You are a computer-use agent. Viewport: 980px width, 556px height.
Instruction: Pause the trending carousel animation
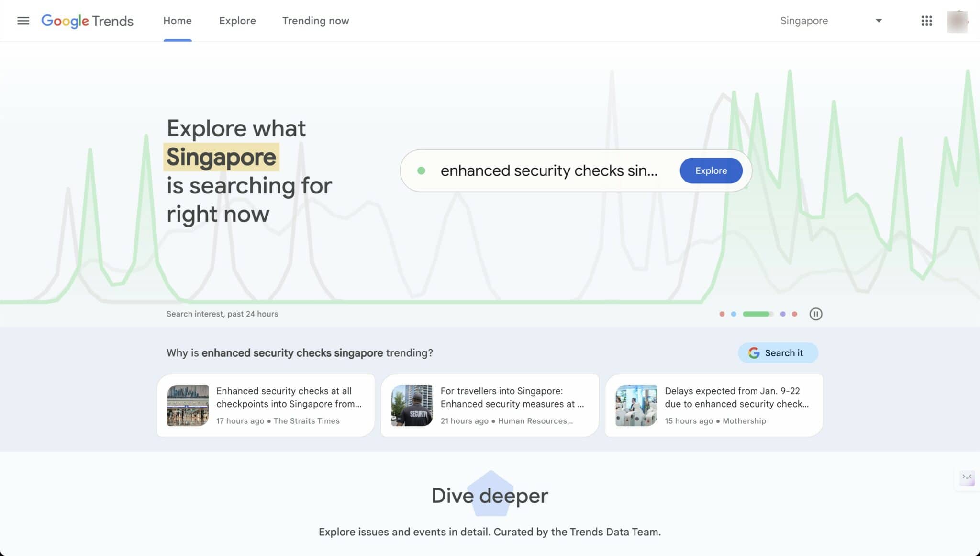tap(815, 314)
